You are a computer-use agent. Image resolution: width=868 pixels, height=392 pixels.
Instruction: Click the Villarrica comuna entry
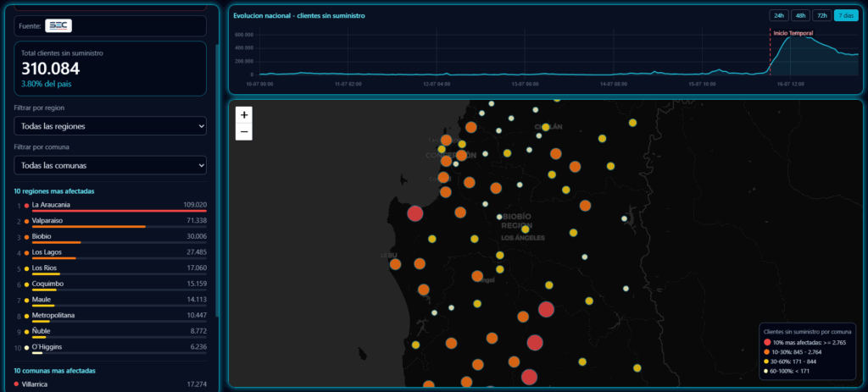click(x=110, y=384)
